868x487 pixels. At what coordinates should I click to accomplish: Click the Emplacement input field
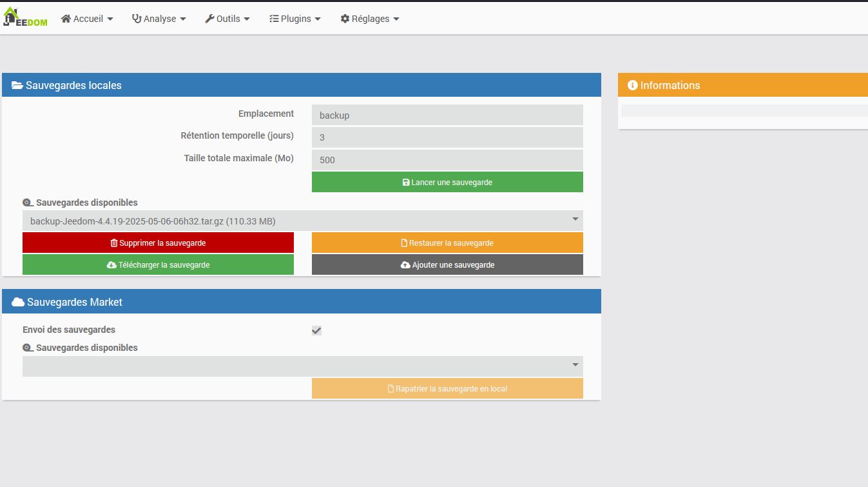tap(447, 115)
